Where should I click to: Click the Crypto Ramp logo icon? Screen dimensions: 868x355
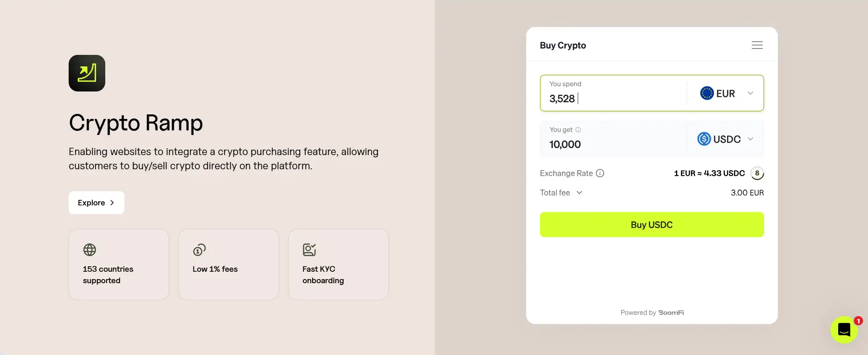(x=87, y=73)
